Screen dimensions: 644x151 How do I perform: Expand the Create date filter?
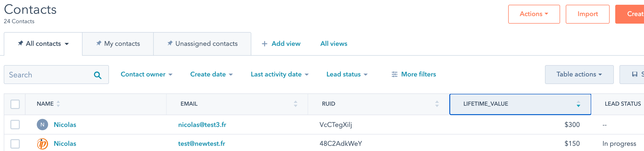(x=211, y=74)
